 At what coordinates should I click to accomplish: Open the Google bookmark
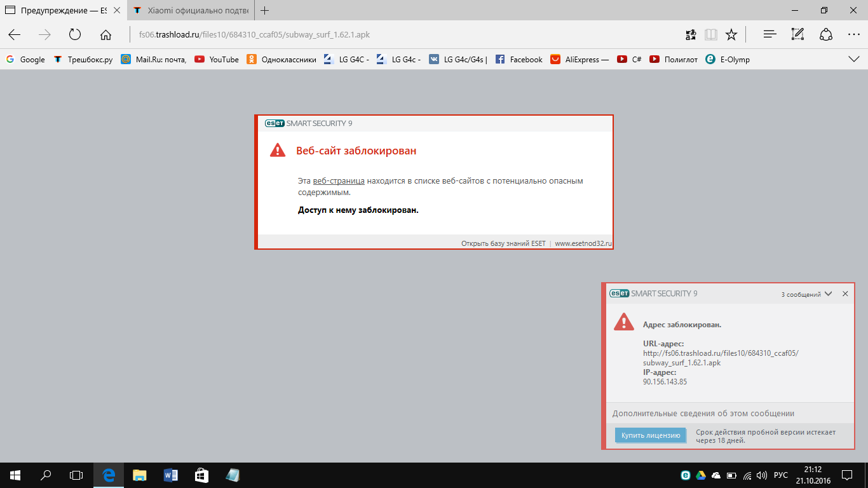tap(25, 59)
